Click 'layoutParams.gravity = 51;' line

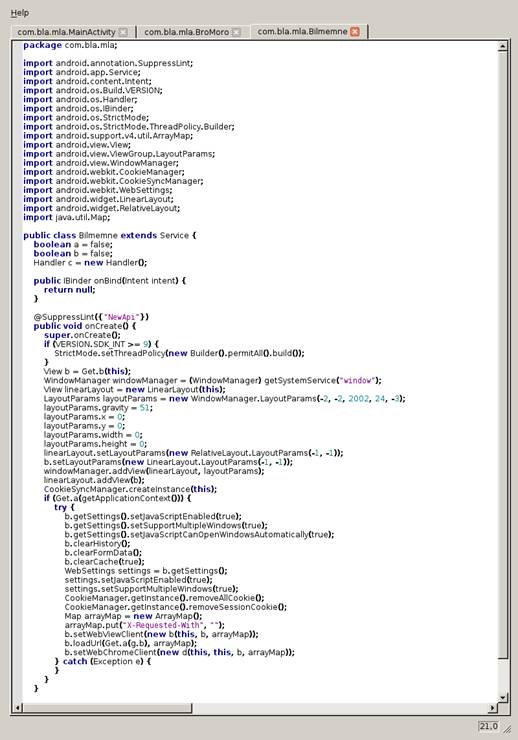tap(98, 408)
